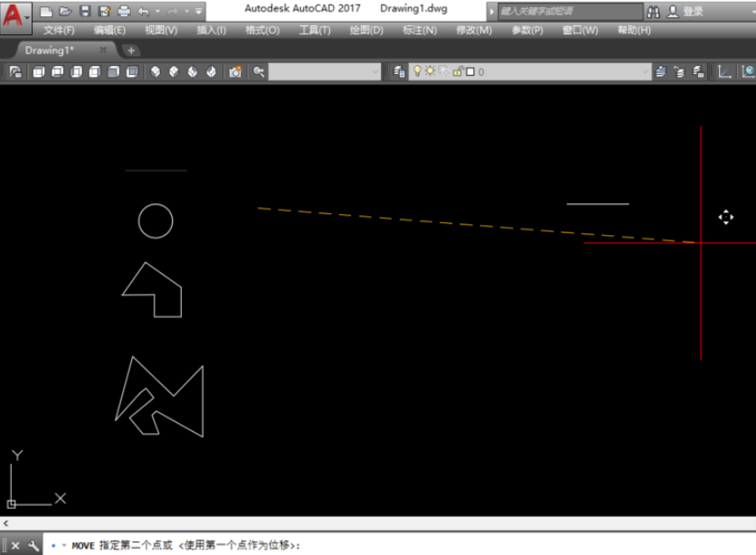Click the new drawing tab plus button
This screenshot has width=756, height=555.
coord(130,50)
